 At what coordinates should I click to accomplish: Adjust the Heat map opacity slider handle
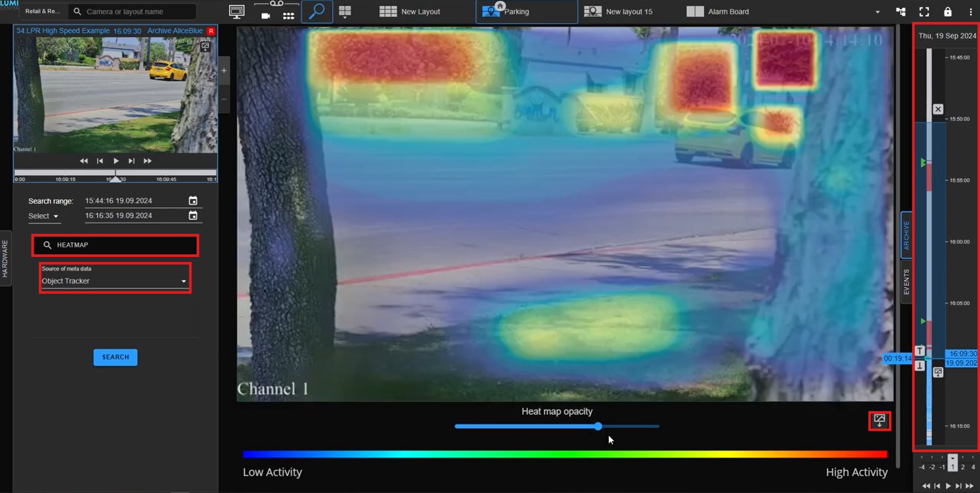(x=598, y=426)
